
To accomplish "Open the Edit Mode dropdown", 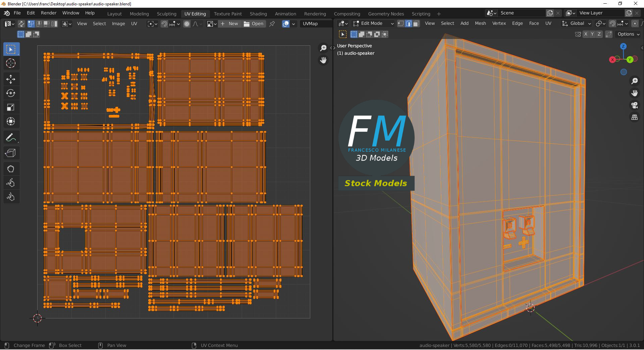I will click(x=373, y=24).
